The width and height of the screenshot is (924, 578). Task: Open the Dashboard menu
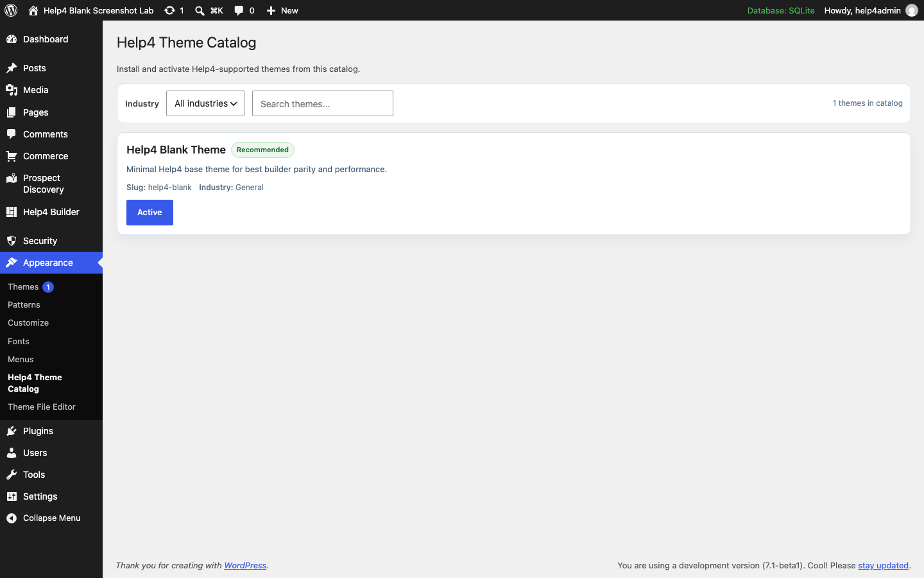51,39
